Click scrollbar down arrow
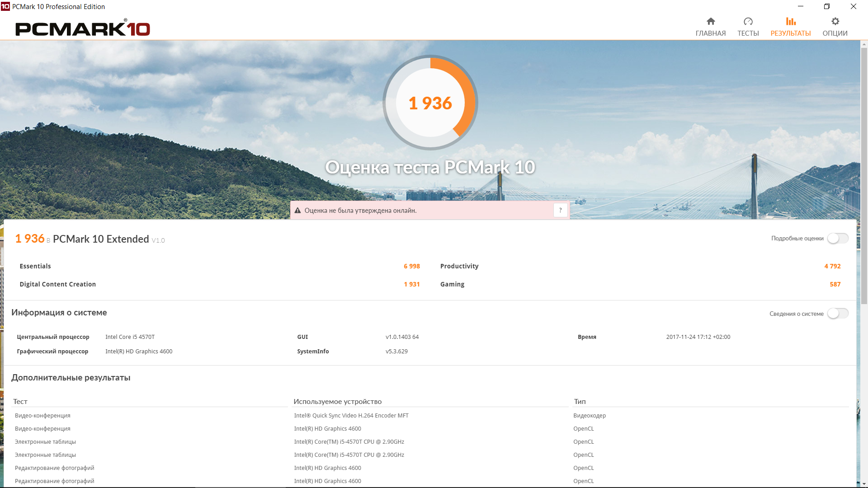The image size is (868, 488). click(864, 484)
